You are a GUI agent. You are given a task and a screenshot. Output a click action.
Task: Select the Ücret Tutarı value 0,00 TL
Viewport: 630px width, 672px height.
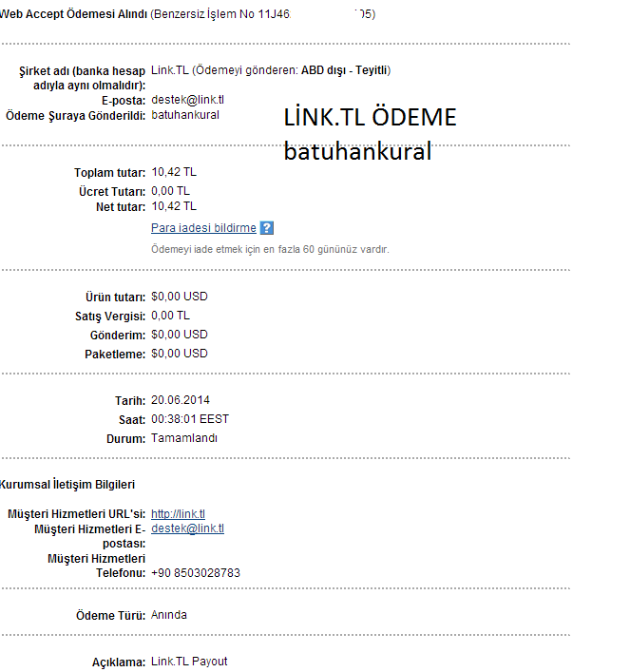(170, 191)
